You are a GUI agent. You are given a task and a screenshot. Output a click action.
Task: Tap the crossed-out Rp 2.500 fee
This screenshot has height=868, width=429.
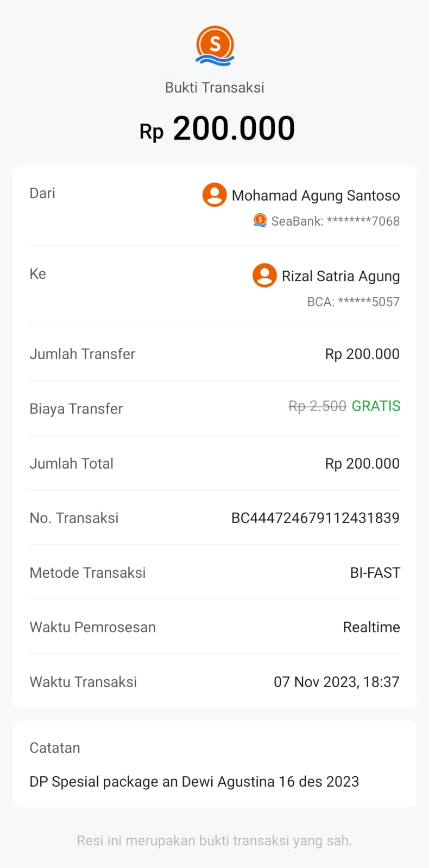pos(317,406)
